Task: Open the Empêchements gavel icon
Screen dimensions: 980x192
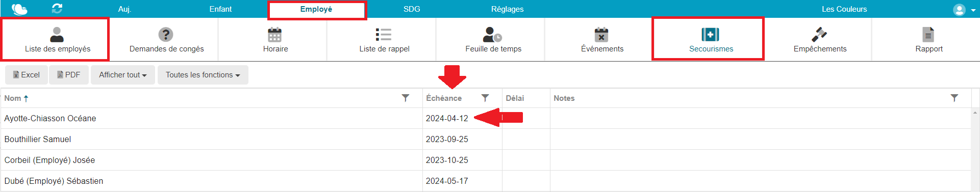Action: click(819, 35)
